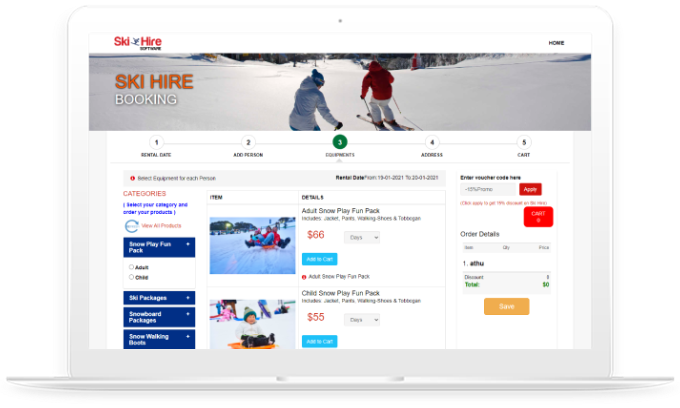The width and height of the screenshot is (680, 408).
Task: Select the Adult radio option
Action: pyautogui.click(x=132, y=267)
